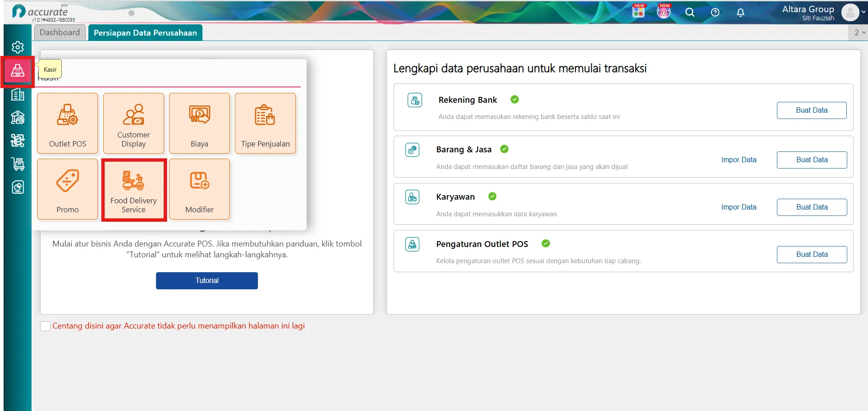Click the Altara Group company name

pyautogui.click(x=808, y=9)
